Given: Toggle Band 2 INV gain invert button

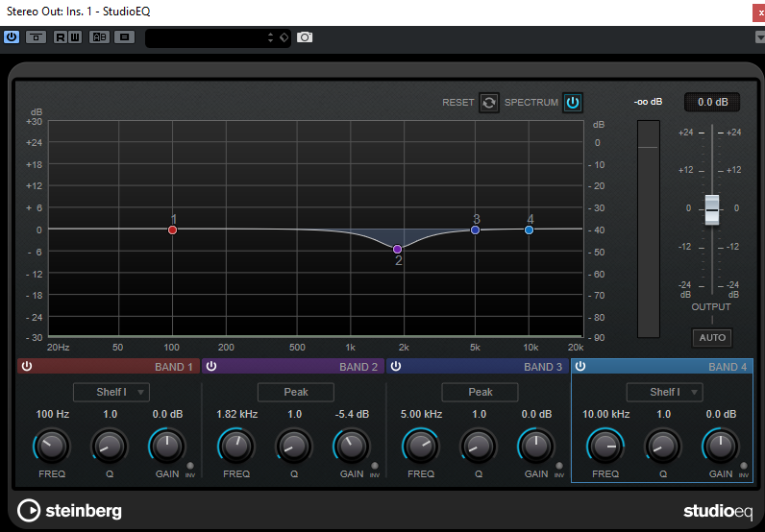Looking at the screenshot, I should [375, 466].
